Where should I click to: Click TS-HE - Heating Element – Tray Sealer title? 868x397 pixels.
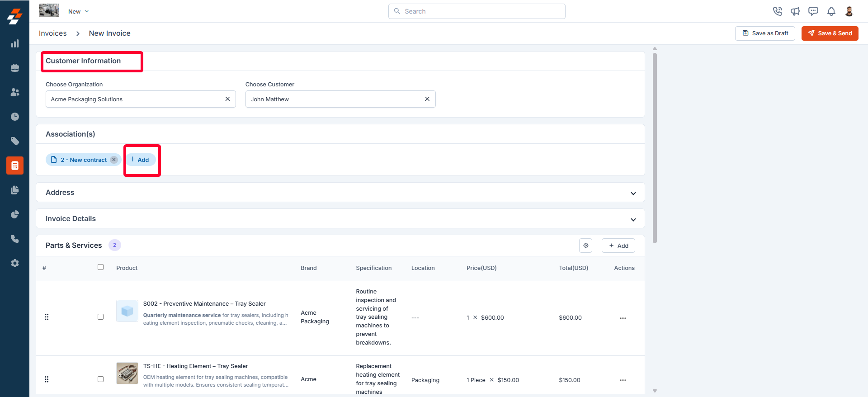point(196,366)
